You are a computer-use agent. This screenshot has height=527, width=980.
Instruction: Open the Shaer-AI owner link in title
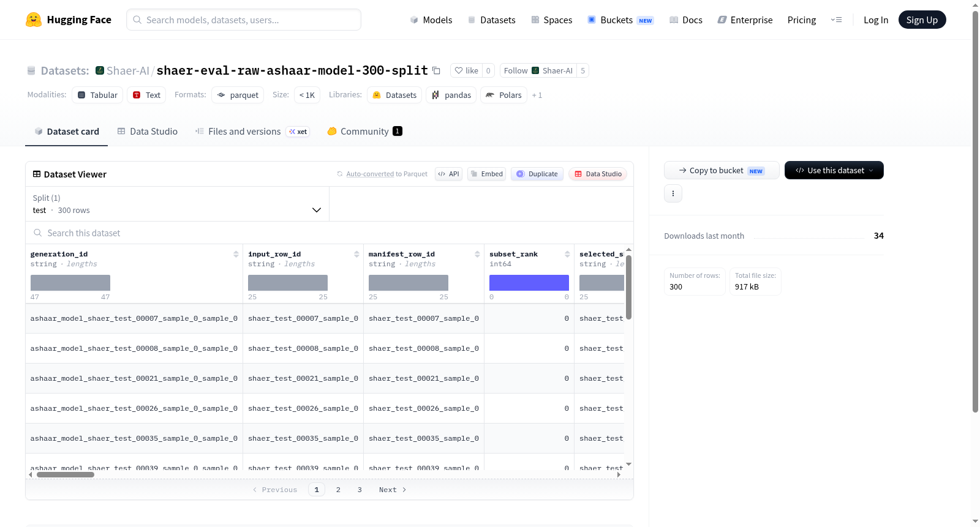tap(127, 70)
